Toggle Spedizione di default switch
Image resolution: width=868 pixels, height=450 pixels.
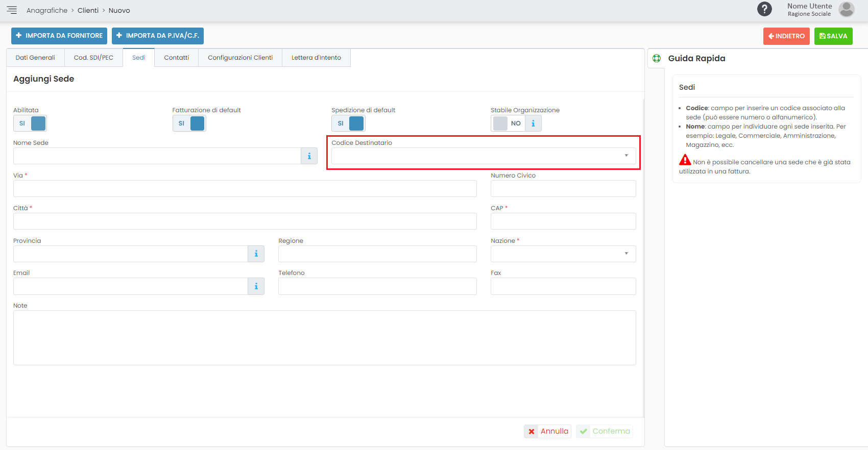[348, 123]
